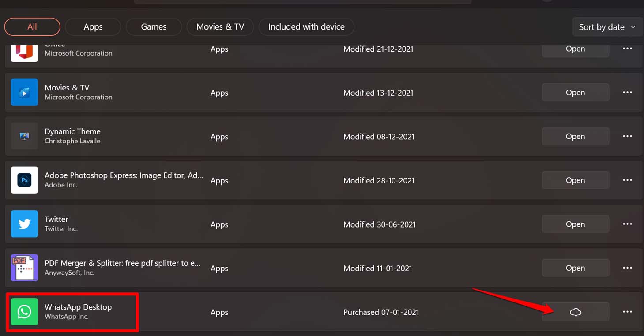Image resolution: width=644 pixels, height=336 pixels.
Task: Open the Sort by date dropdown
Action: click(607, 27)
